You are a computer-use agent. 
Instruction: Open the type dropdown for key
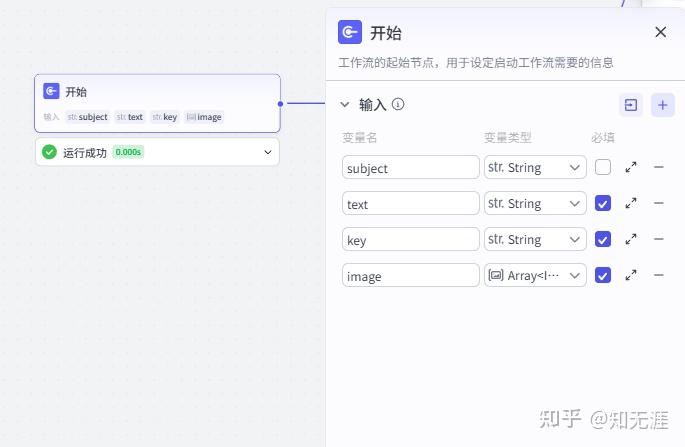[x=535, y=239]
